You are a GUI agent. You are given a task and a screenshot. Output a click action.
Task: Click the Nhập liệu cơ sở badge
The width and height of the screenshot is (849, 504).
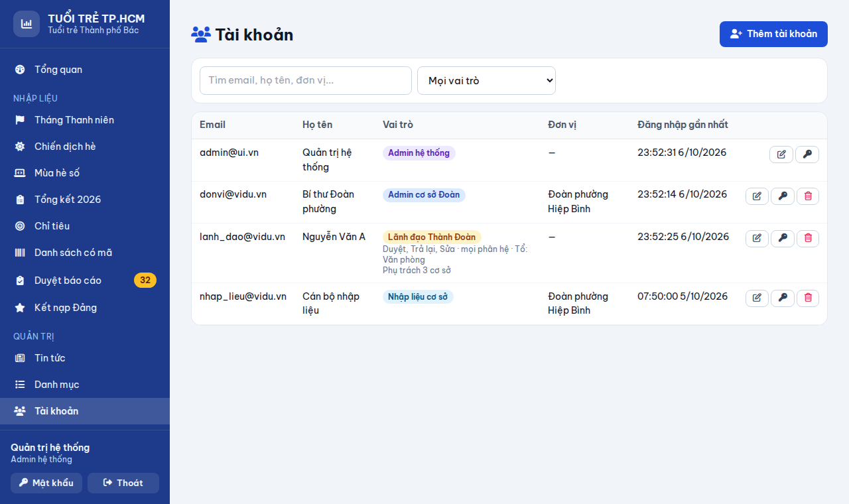pyautogui.click(x=418, y=297)
